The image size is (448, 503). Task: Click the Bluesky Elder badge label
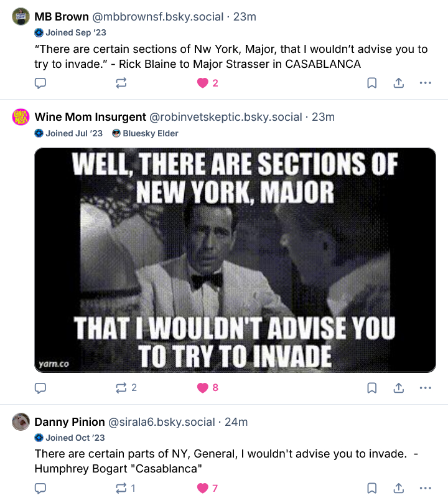[150, 133]
